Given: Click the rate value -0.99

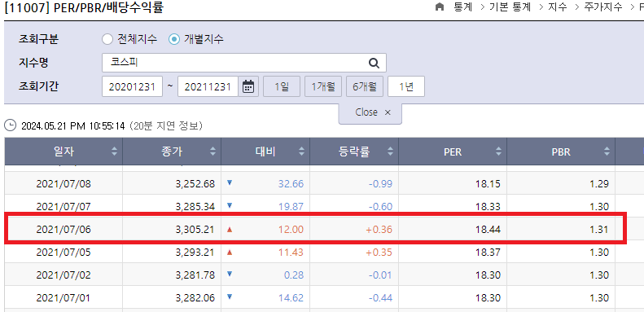Looking at the screenshot, I should tap(379, 184).
